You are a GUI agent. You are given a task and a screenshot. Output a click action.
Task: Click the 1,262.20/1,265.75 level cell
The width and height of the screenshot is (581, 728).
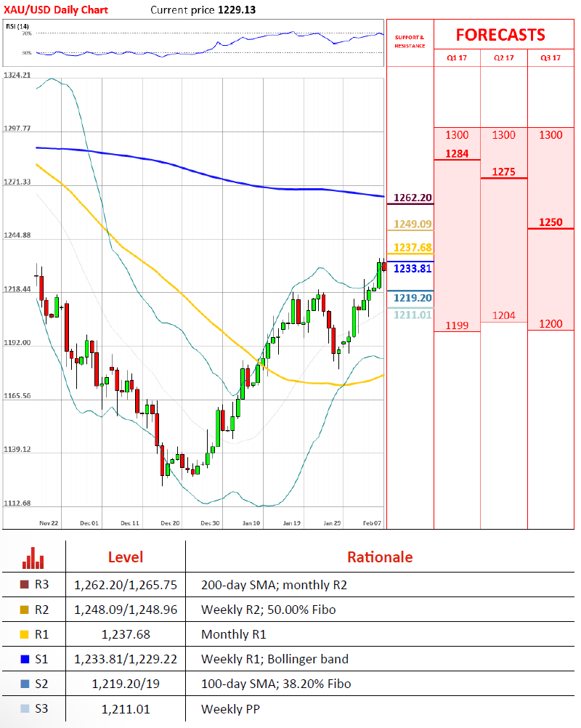[x=126, y=585]
